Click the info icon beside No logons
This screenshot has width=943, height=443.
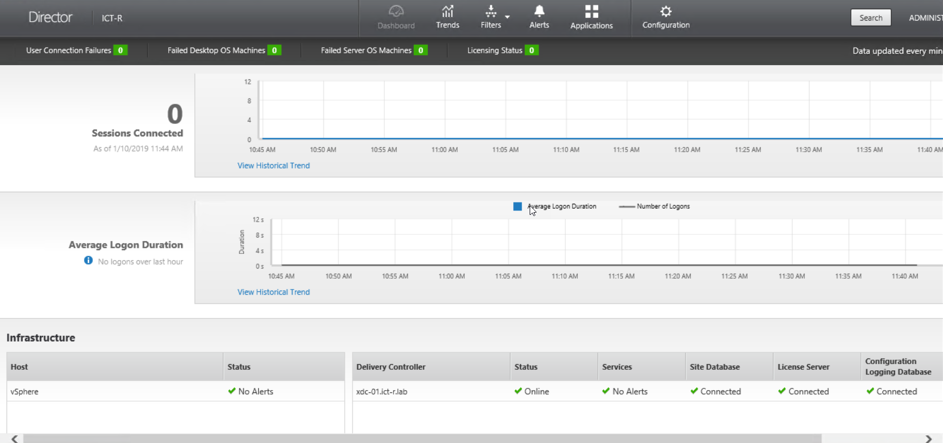pyautogui.click(x=88, y=261)
